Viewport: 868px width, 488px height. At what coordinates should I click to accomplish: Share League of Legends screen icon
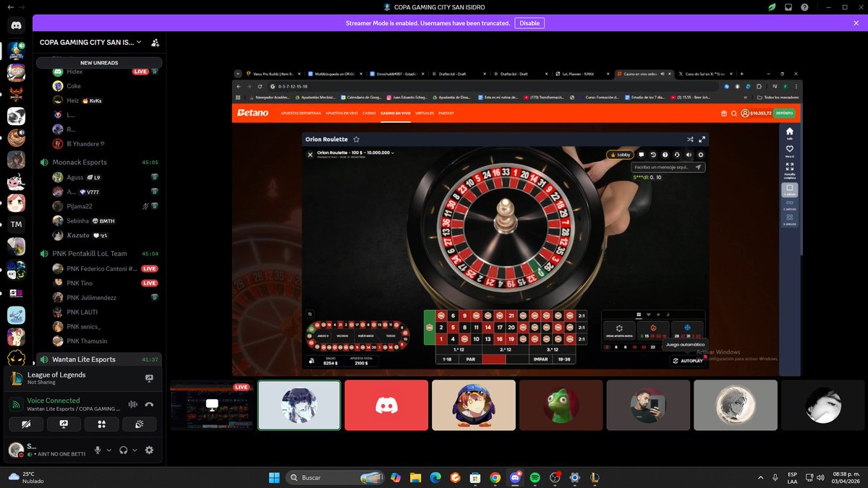(x=149, y=378)
